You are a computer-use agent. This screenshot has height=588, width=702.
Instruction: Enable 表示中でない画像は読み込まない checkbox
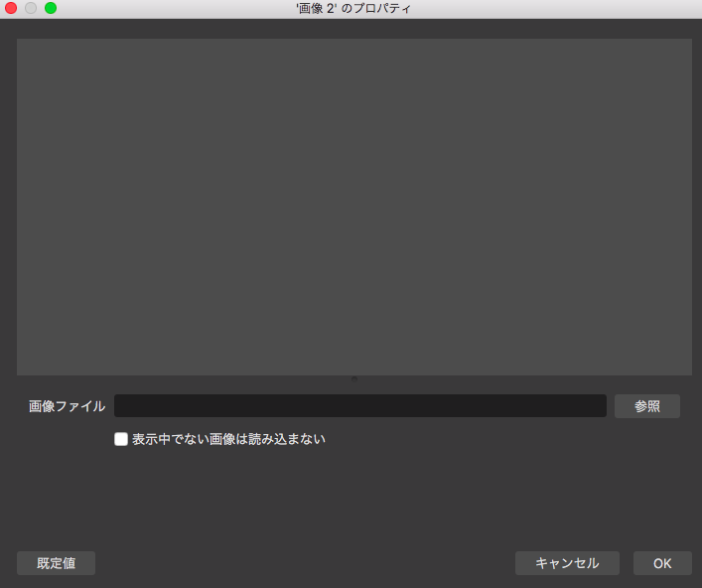(121, 439)
